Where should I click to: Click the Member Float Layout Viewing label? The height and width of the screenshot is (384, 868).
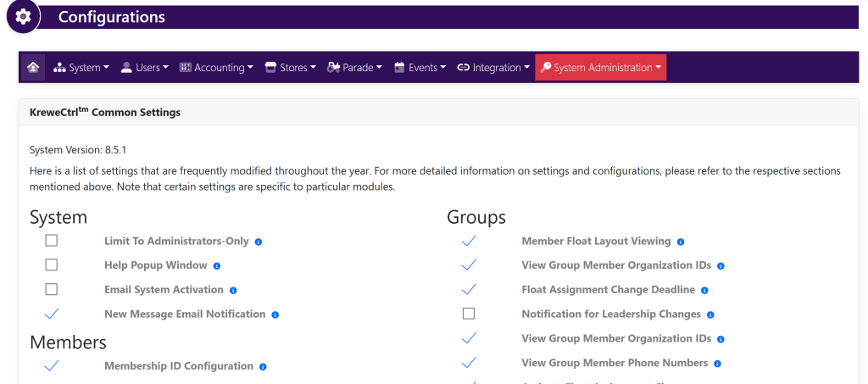pos(596,242)
